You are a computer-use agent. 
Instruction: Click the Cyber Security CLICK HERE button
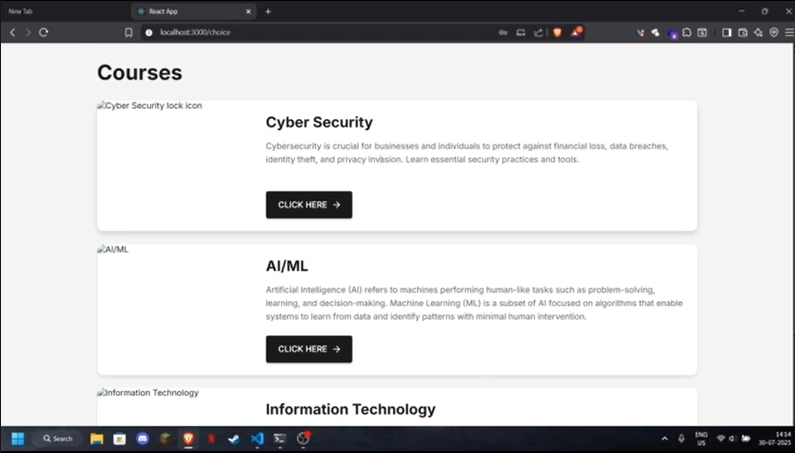pos(309,205)
